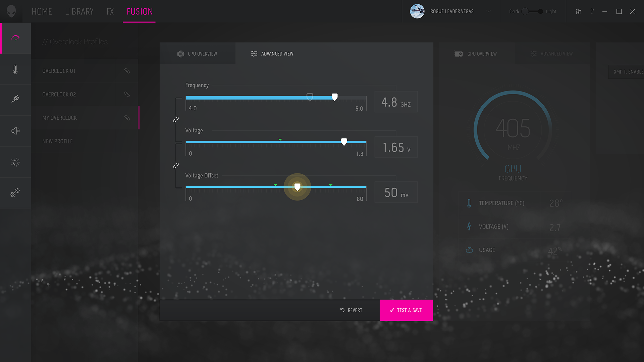644x362 pixels.
Task: Open the audio speaker sidebar section
Action: point(15,131)
